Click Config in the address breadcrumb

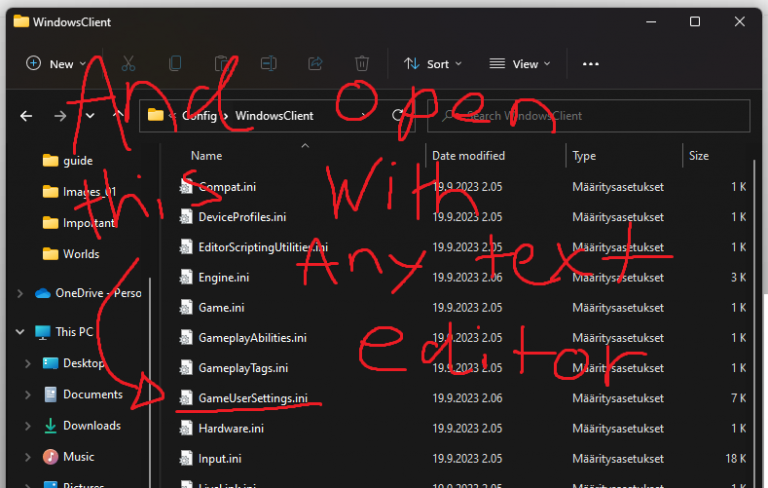(x=199, y=115)
